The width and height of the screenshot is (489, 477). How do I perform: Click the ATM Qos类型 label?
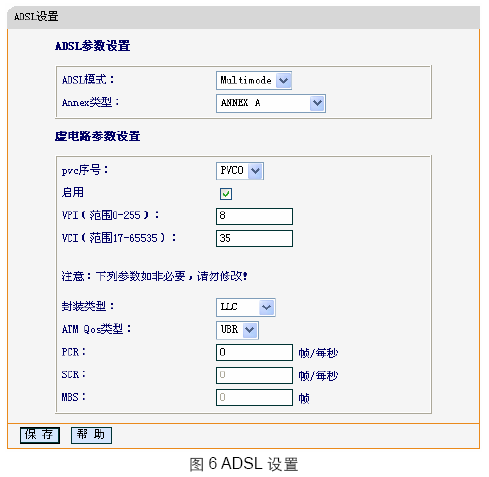pos(96,329)
